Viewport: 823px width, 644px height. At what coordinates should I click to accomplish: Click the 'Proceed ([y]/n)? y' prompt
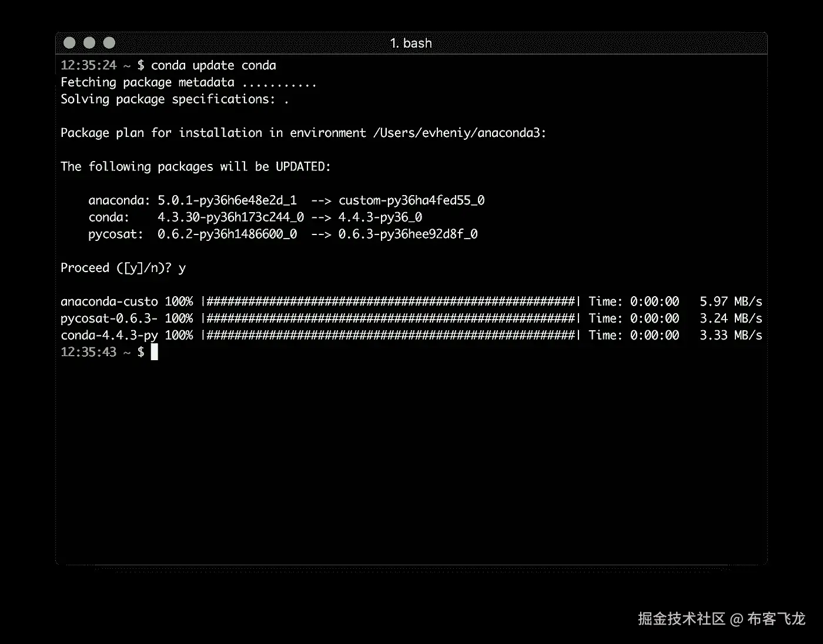click(x=123, y=269)
